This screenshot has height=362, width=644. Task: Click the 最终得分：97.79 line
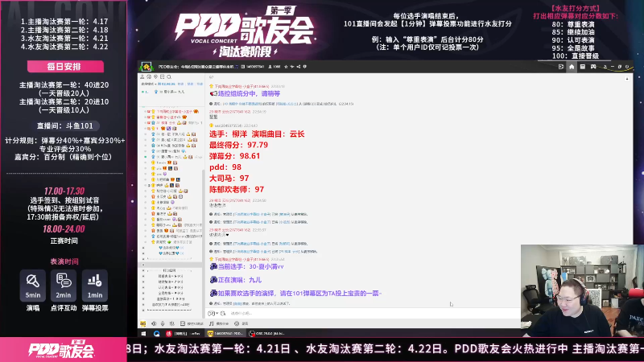238,145
